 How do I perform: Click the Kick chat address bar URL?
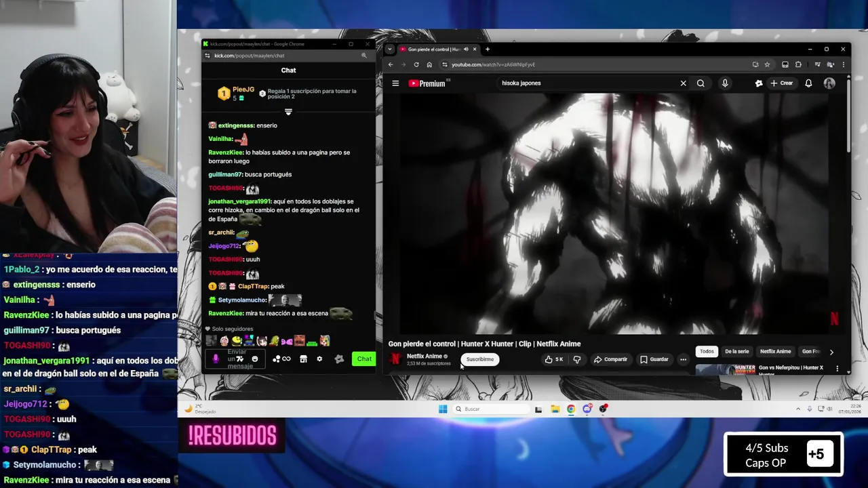[x=250, y=56]
